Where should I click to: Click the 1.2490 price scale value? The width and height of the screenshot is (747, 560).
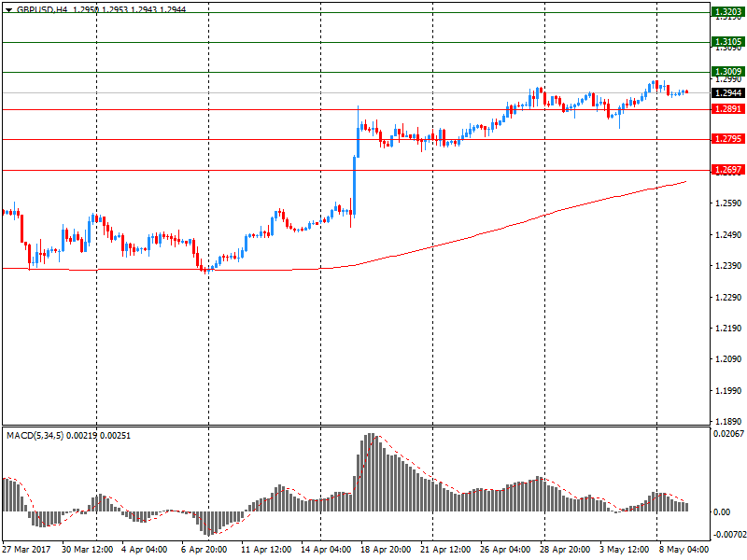tap(728, 235)
